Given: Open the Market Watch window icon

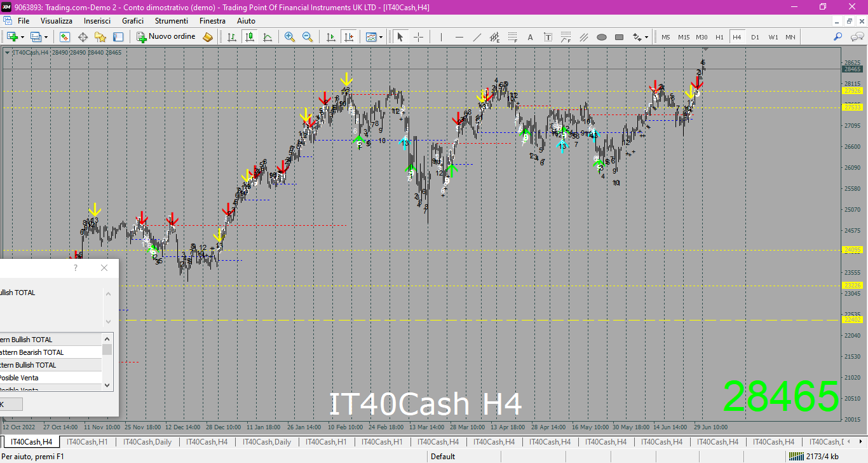Looking at the screenshot, I should coord(65,37).
